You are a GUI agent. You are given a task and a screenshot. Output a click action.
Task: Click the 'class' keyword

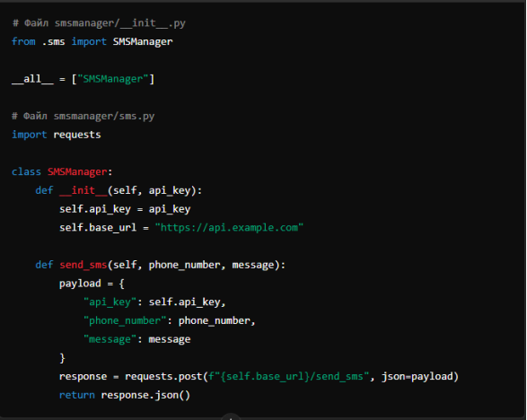point(26,171)
